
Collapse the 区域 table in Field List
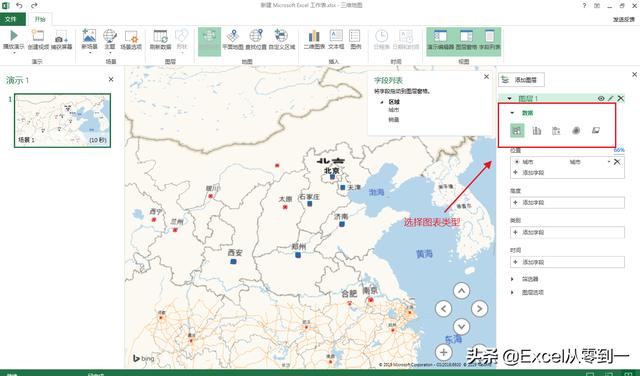382,102
